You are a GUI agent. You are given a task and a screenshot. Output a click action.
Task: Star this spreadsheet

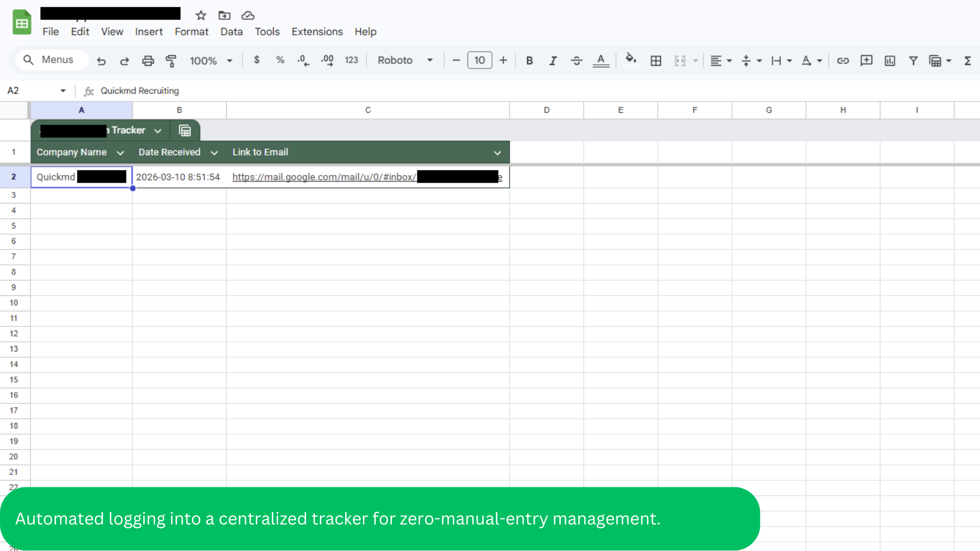click(201, 15)
